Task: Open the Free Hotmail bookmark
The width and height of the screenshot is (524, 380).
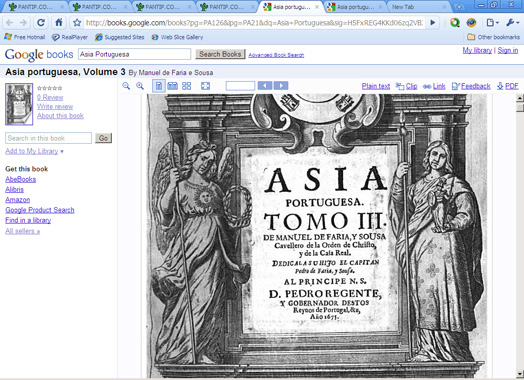Action: [x=24, y=37]
